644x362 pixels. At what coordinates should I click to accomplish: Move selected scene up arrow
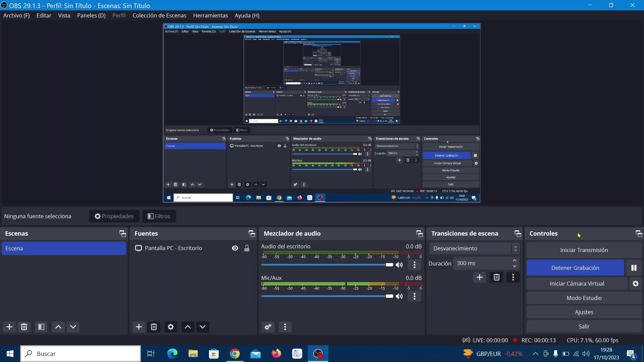click(x=58, y=327)
